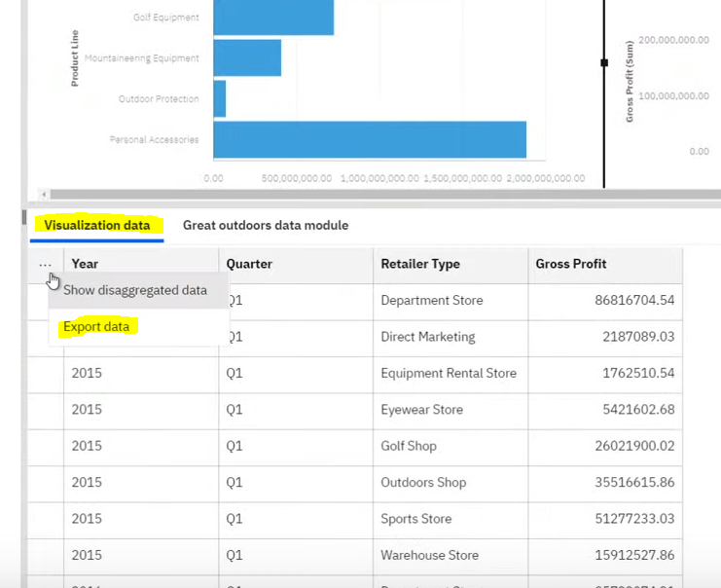Click the panel resize handle beside the tabs
The width and height of the screenshot is (721, 588).
[24, 218]
